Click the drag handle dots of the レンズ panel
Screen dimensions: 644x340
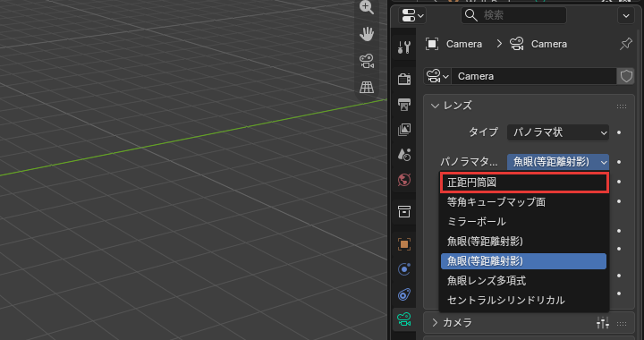pos(622,106)
